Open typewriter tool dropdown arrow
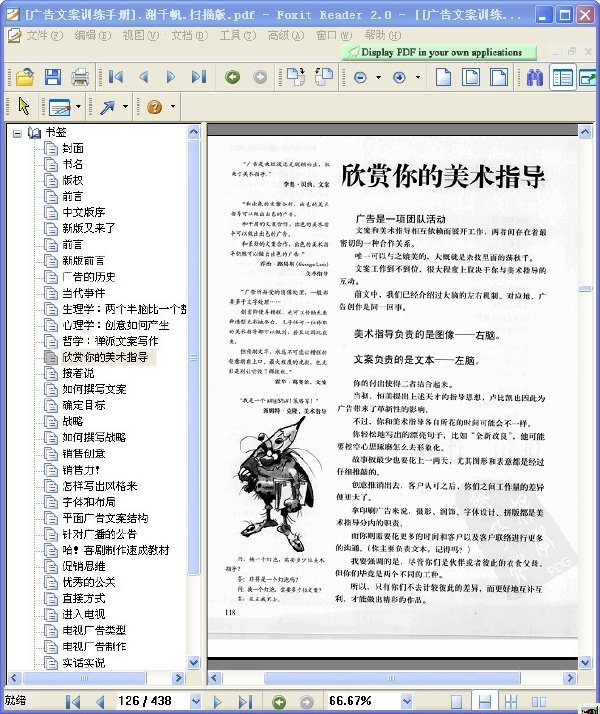 [78, 107]
